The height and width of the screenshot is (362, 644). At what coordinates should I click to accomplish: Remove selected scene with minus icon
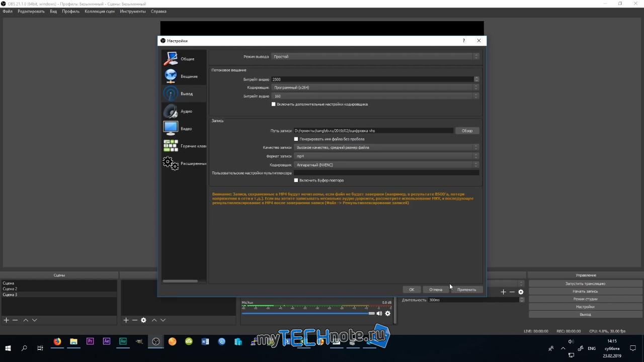[x=15, y=320]
